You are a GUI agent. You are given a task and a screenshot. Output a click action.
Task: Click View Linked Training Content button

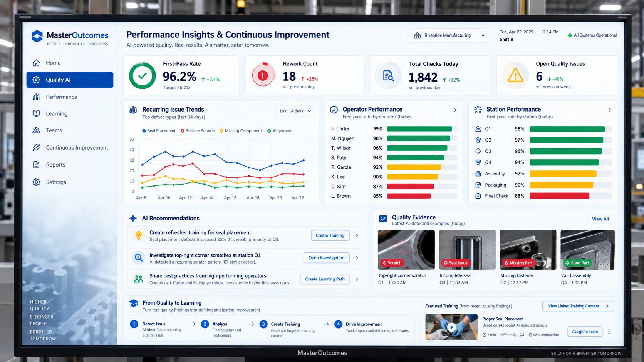coord(578,306)
